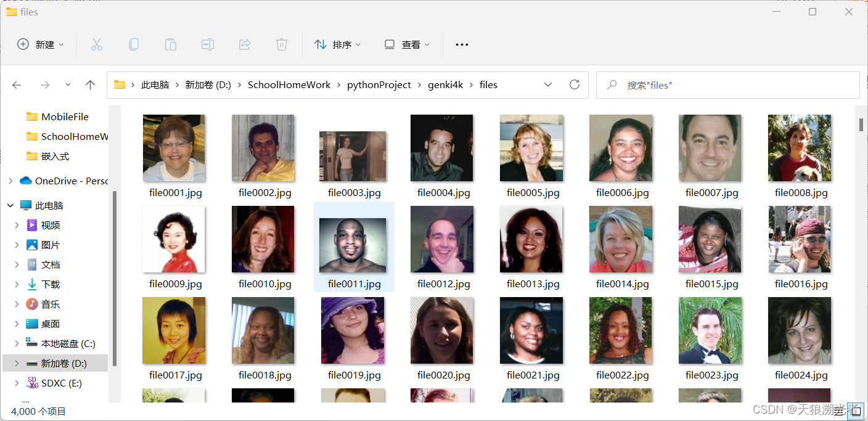The width and height of the screenshot is (868, 421).
Task: Click the folder icon in address bar
Action: coord(120,84)
